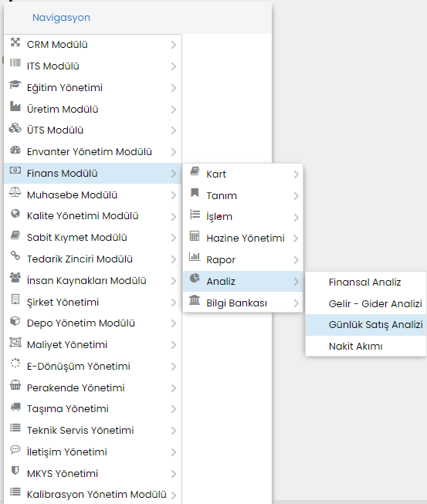
Task: Click the Navigasyon header link
Action: pos(61,17)
